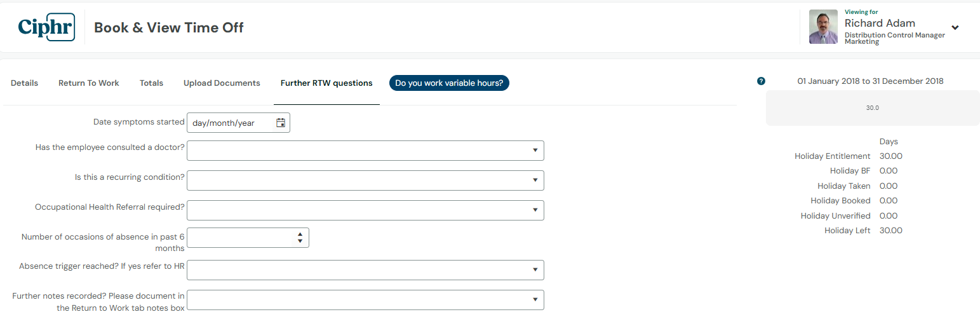The image size is (980, 326).
Task: Click the 30.0 holiday balance bar
Action: click(873, 108)
